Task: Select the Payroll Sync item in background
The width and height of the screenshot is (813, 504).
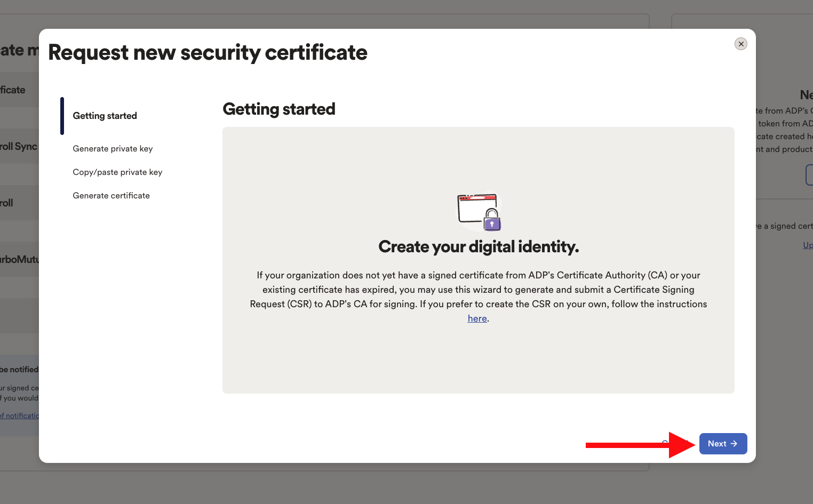Action: click(x=19, y=146)
